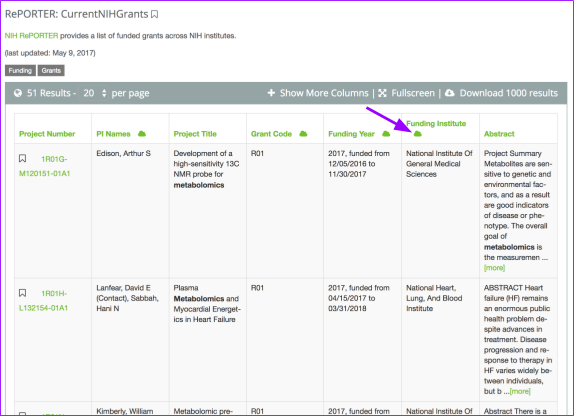Image resolution: width=574 pixels, height=416 pixels.
Task: Select the Grants tag
Action: point(51,70)
